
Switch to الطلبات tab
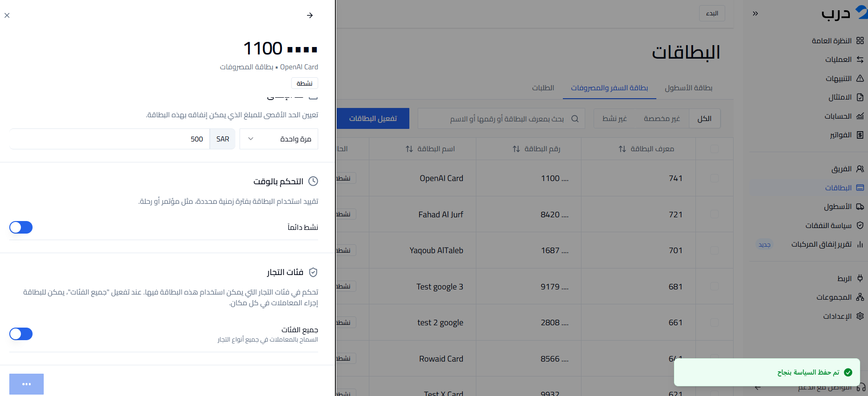[x=543, y=88]
